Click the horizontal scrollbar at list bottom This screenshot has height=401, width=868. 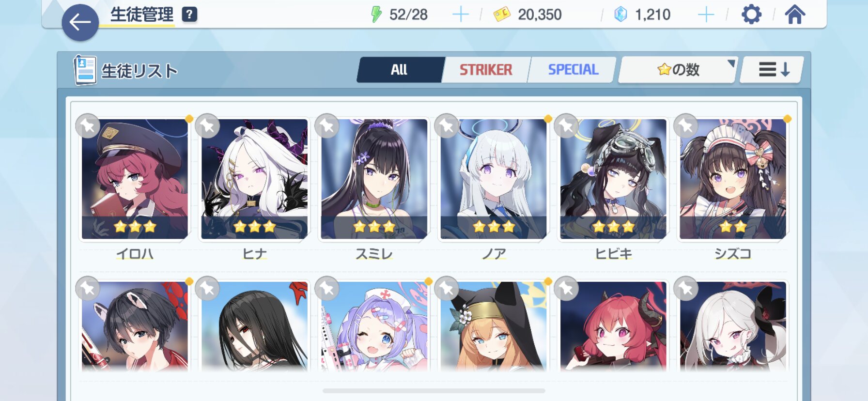tap(434, 390)
